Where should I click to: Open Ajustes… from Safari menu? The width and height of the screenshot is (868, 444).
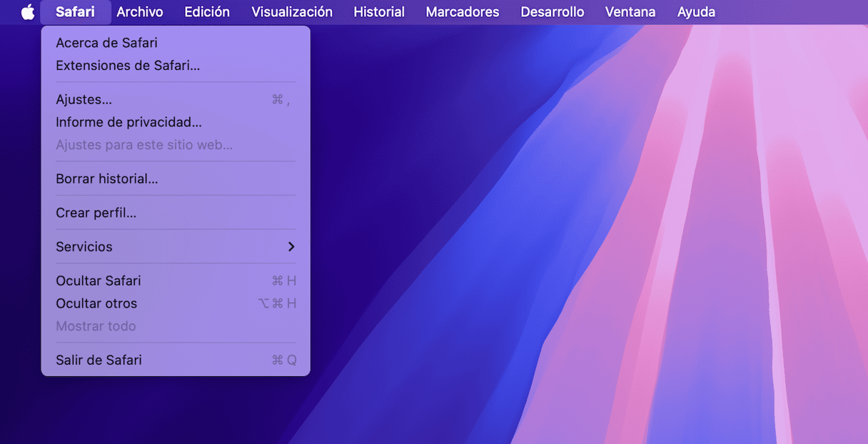176,100
